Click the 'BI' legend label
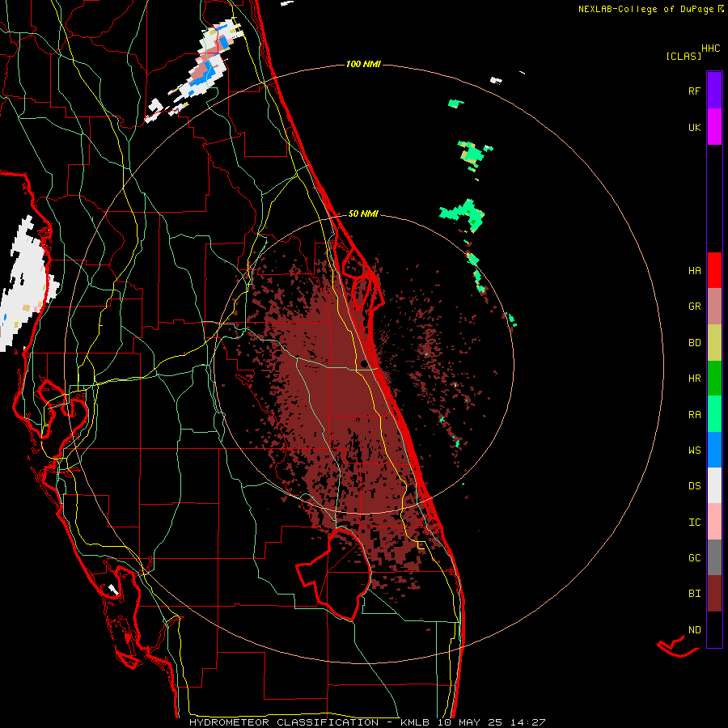Image resolution: width=728 pixels, height=728 pixels. click(694, 594)
